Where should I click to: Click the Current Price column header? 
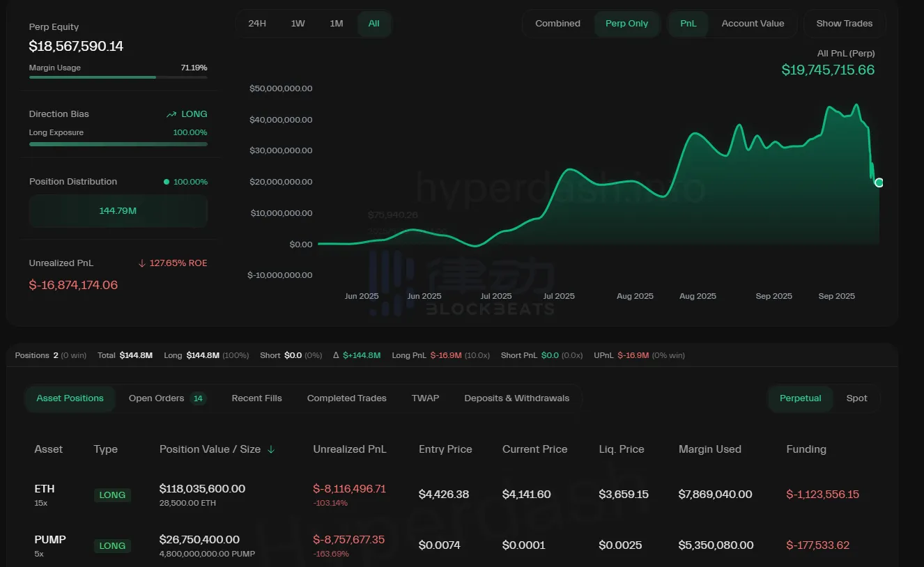coord(534,449)
